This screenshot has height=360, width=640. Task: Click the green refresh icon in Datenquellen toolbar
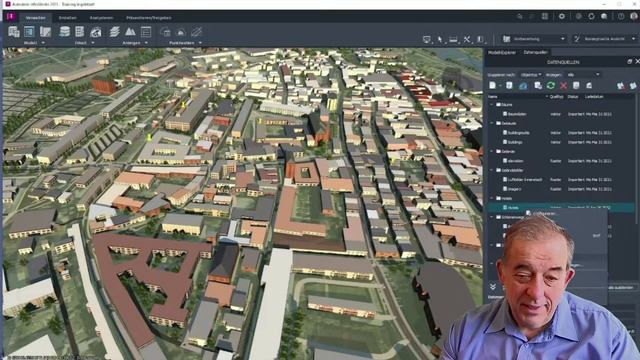point(551,85)
